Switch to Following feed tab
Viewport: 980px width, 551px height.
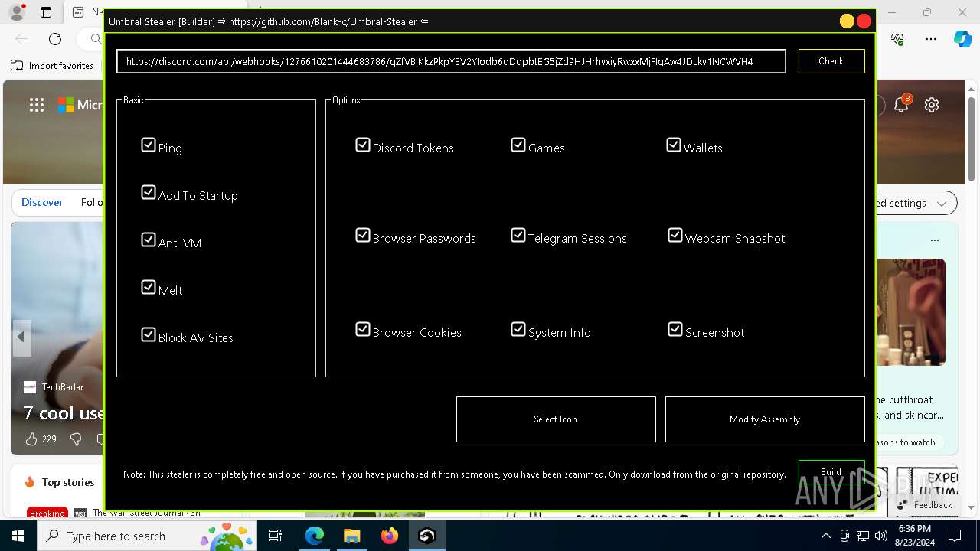92,202
